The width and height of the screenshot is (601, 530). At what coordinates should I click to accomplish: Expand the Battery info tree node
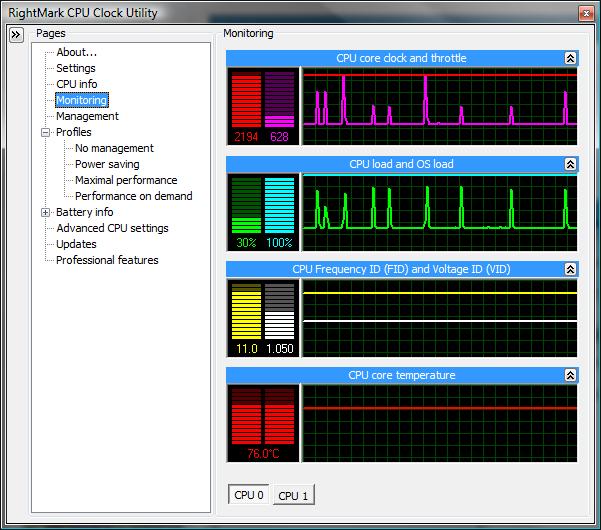pos(45,212)
